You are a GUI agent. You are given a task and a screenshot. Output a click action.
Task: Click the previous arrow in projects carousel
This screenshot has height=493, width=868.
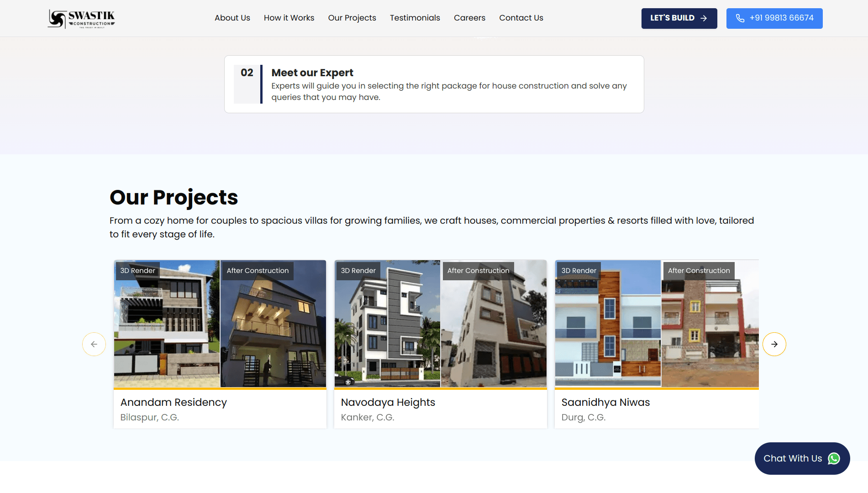point(94,344)
